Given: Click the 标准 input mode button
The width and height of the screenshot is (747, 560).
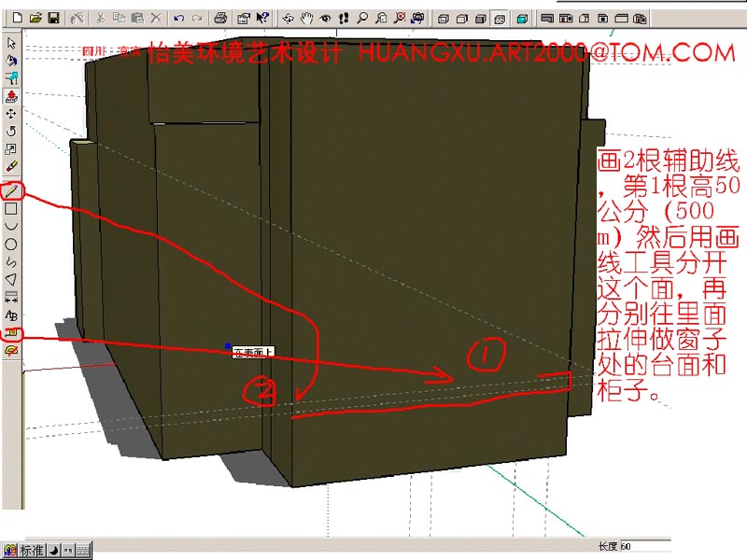Looking at the screenshot, I should tap(32, 551).
